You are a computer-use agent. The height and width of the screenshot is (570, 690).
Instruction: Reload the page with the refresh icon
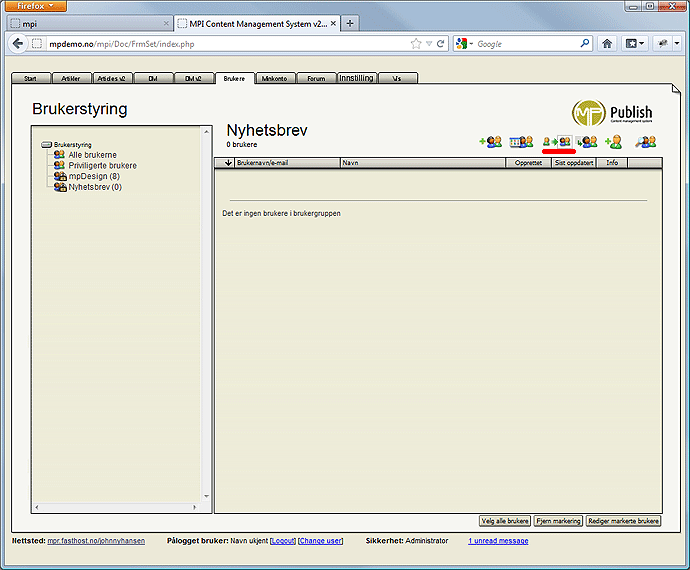click(x=440, y=44)
